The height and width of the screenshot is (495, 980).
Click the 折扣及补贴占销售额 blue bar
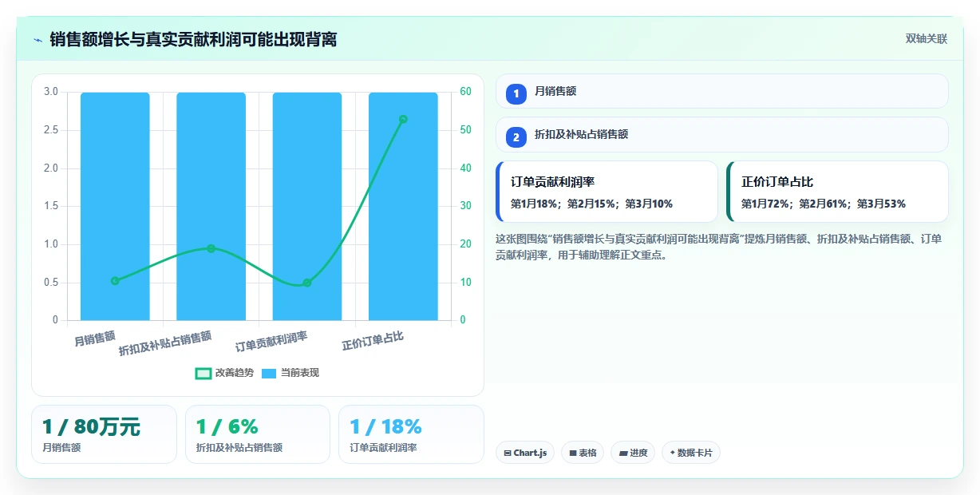(x=211, y=206)
